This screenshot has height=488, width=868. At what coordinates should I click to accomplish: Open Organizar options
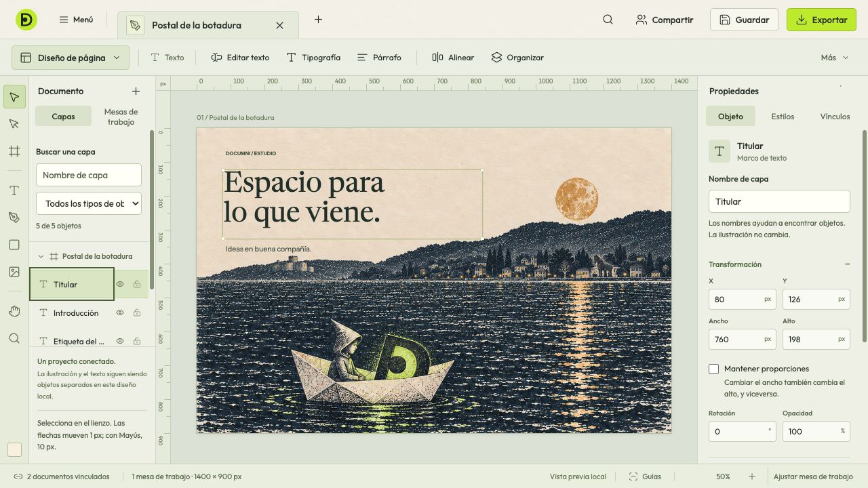(x=517, y=58)
